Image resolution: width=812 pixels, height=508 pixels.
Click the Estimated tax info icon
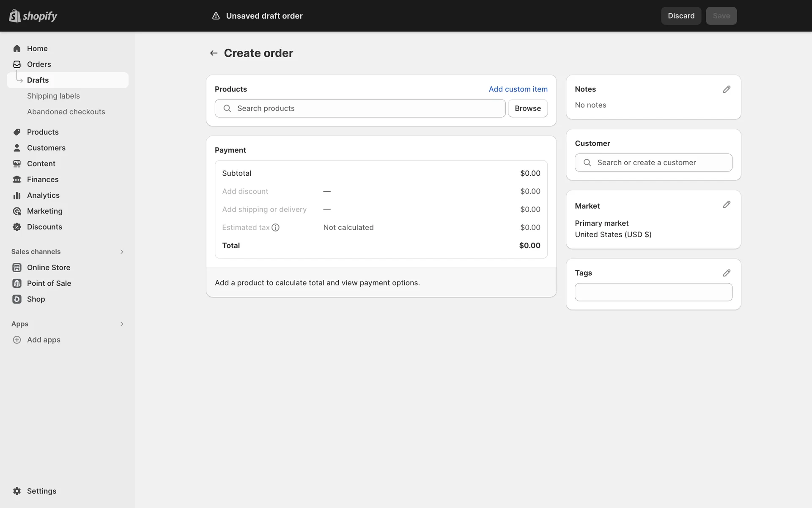point(275,227)
